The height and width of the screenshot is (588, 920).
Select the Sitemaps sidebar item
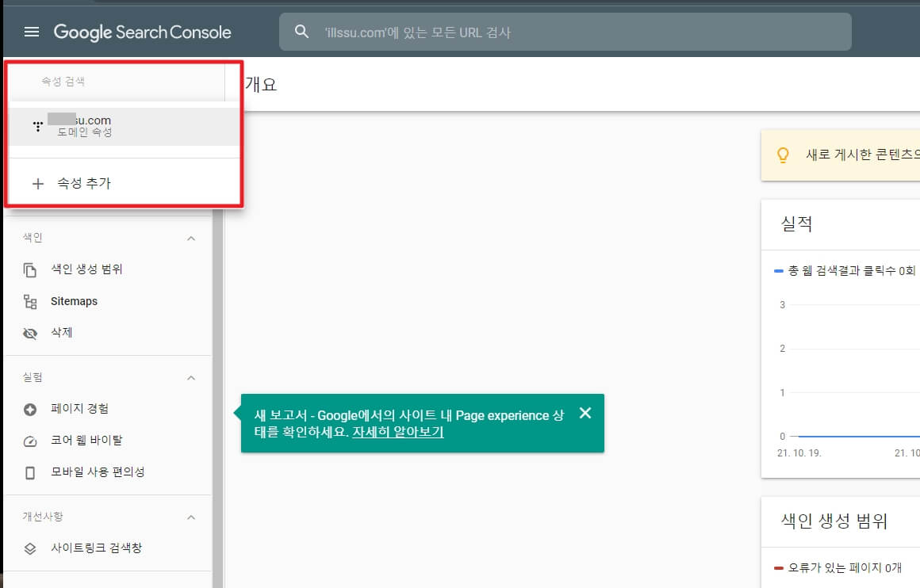click(75, 301)
